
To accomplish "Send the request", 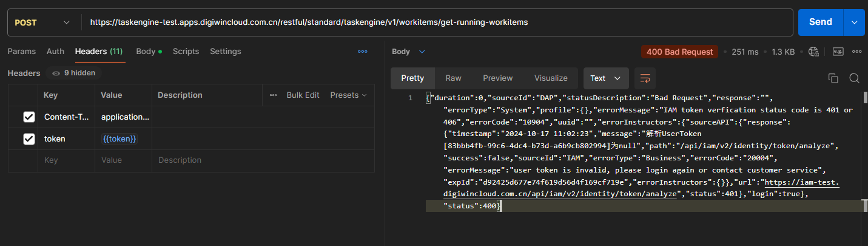I will (821, 22).
